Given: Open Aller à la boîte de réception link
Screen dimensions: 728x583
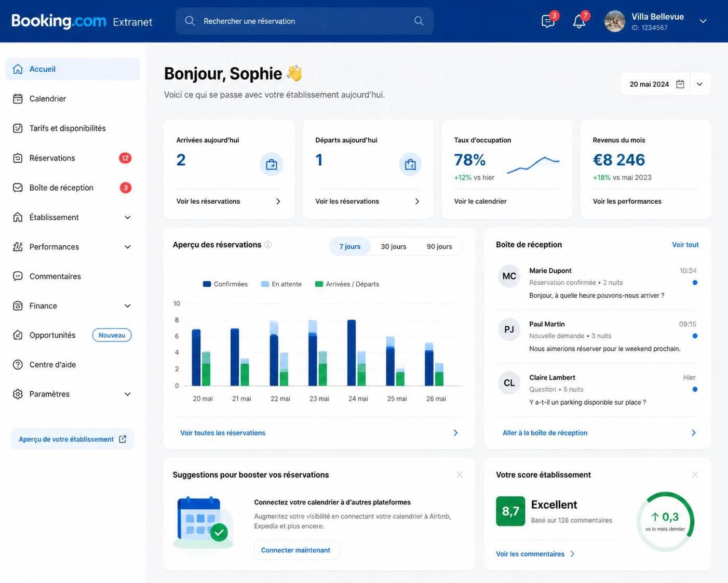Looking at the screenshot, I should coord(545,433).
